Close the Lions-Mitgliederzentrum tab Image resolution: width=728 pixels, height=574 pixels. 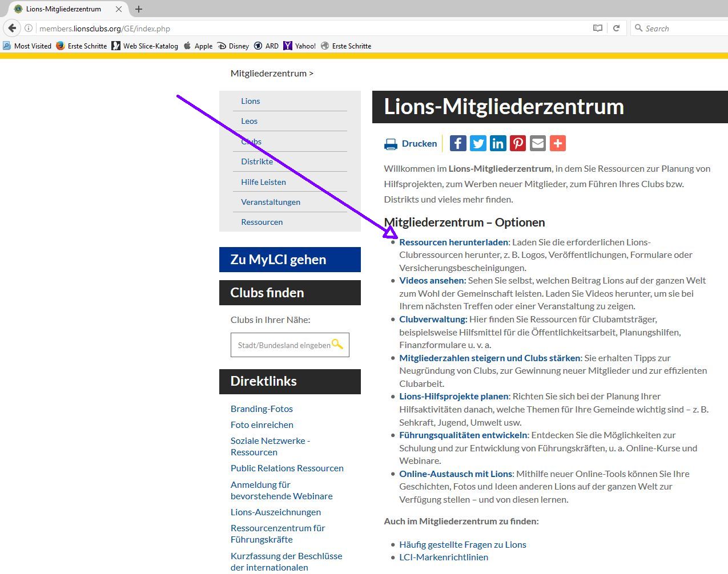click(119, 9)
